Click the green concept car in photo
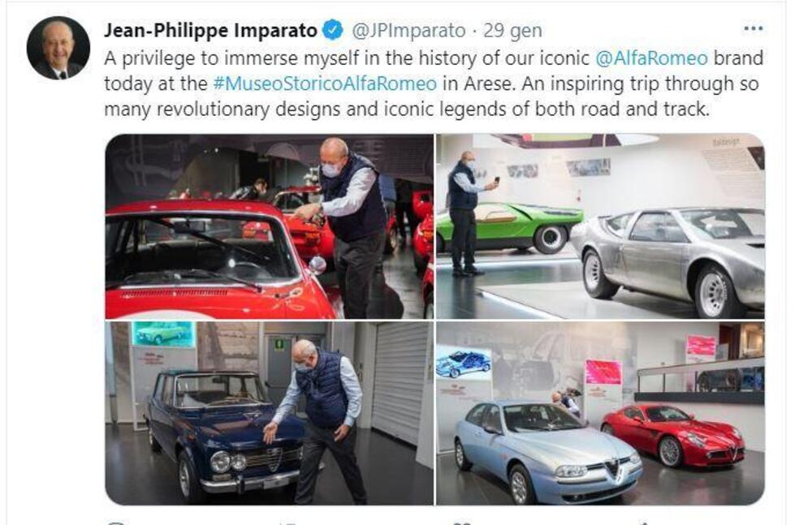 pos(510,226)
